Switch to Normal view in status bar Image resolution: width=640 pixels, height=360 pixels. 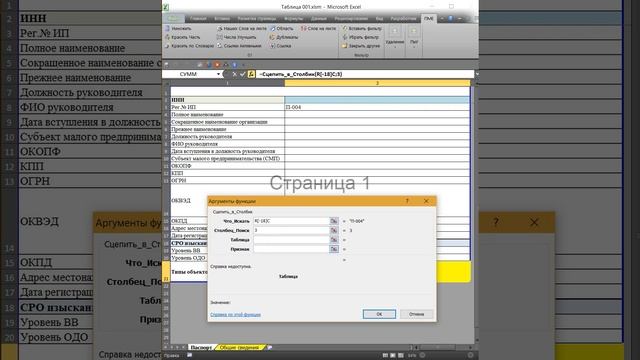click(x=385, y=356)
